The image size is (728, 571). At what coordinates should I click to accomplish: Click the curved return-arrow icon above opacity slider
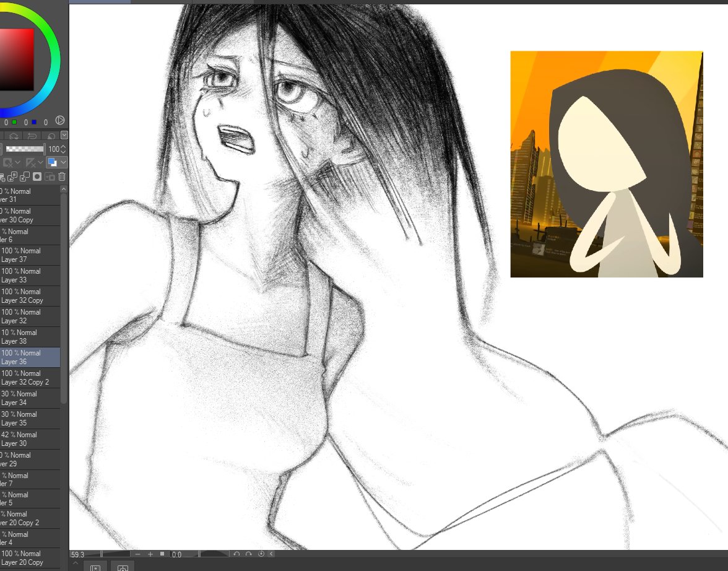coord(32,136)
